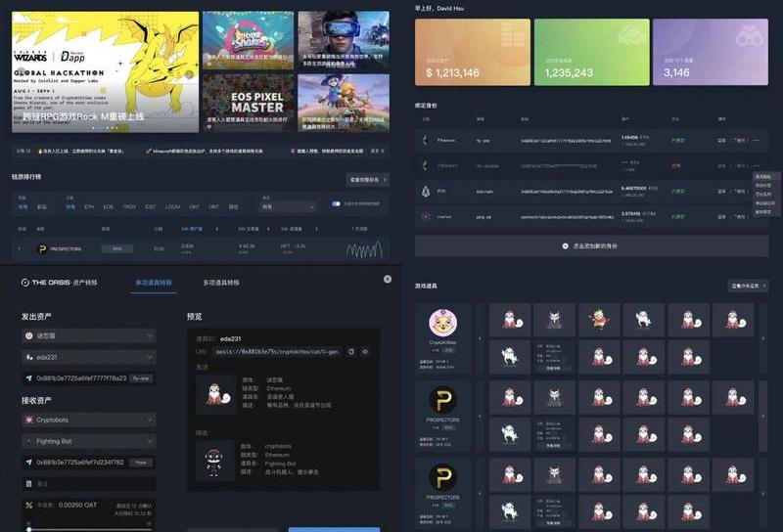Open the Global Hackathon banner
The height and width of the screenshot is (532, 783).
[x=106, y=71]
